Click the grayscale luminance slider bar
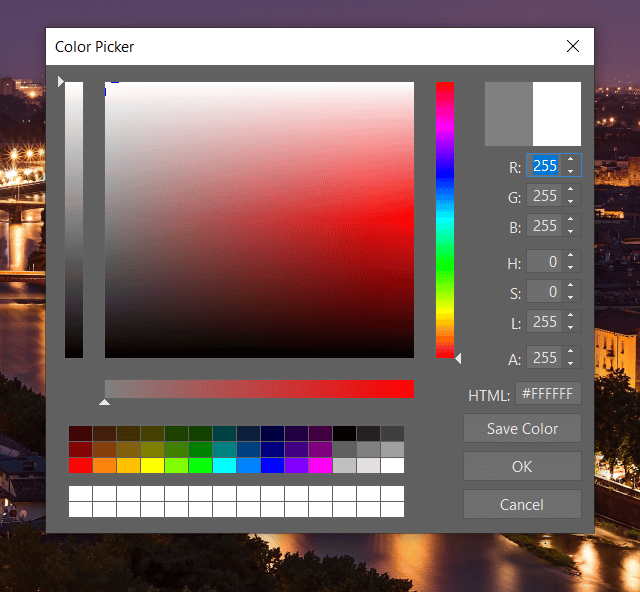The width and height of the screenshot is (640, 592). 74,220
